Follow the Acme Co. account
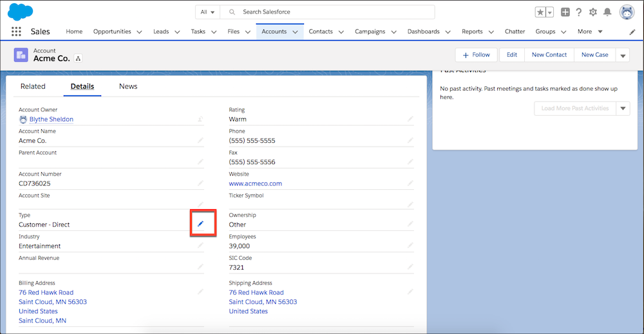 [476, 55]
